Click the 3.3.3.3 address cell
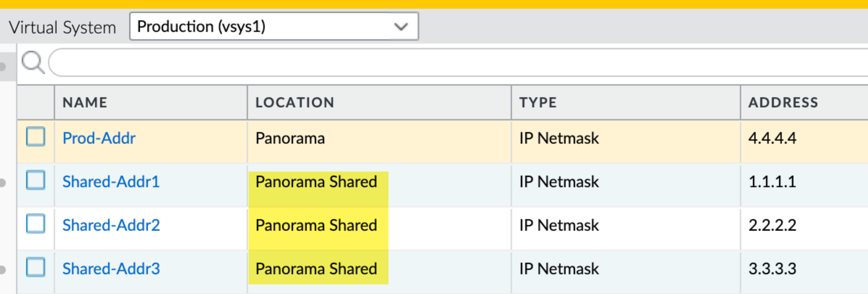 point(772,269)
